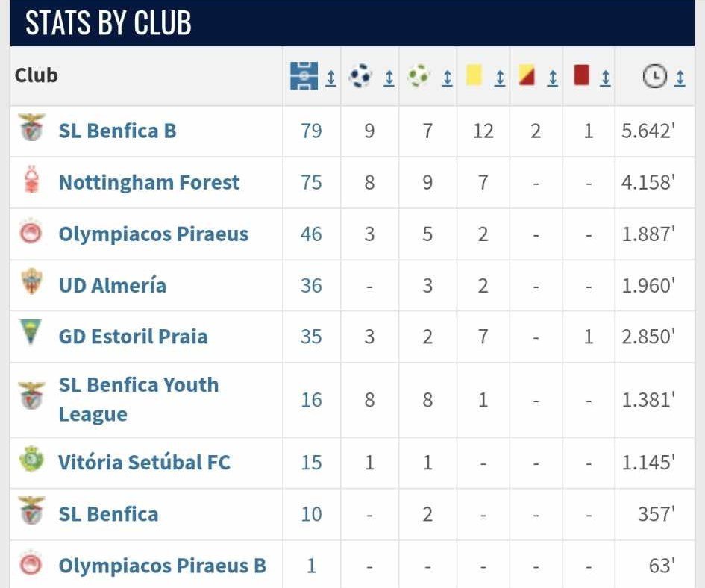This screenshot has height=588, width=705.
Task: Sort by minutes played clock icon
Action: 654,76
